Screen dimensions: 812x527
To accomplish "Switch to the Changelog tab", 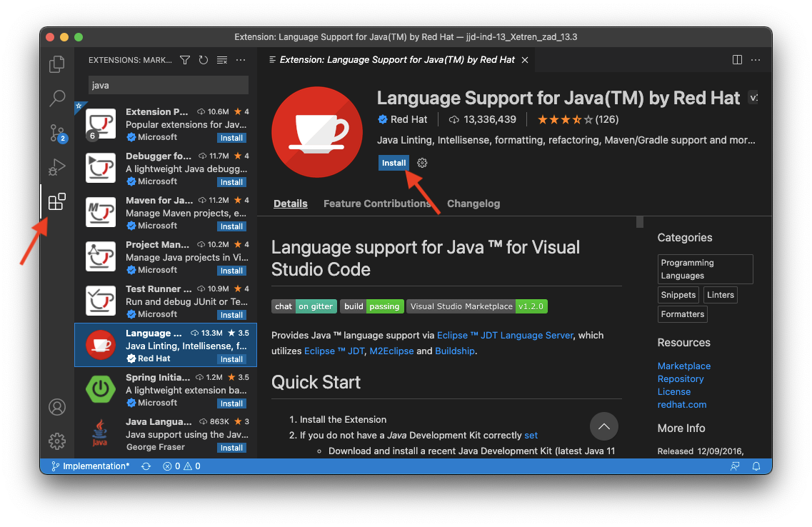I will coord(473,204).
